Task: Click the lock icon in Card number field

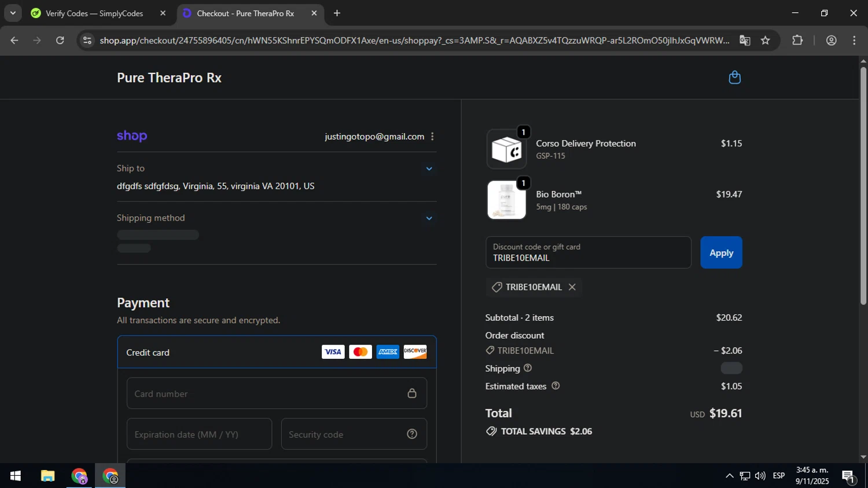Action: 412,394
